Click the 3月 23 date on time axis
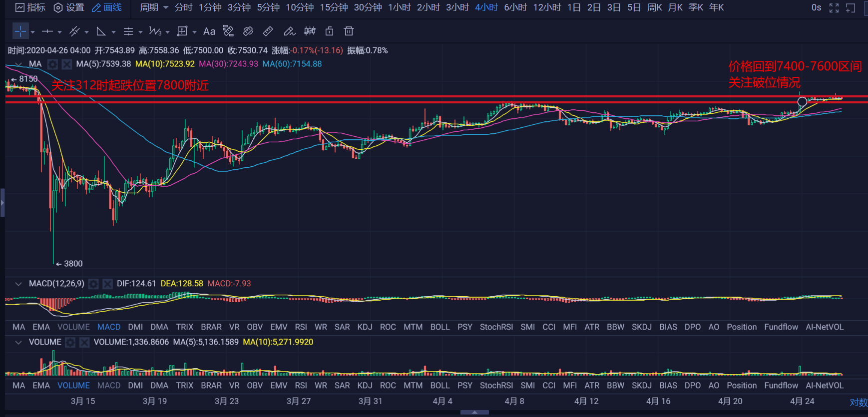Image resolution: width=868 pixels, height=417 pixels. pyautogui.click(x=227, y=401)
